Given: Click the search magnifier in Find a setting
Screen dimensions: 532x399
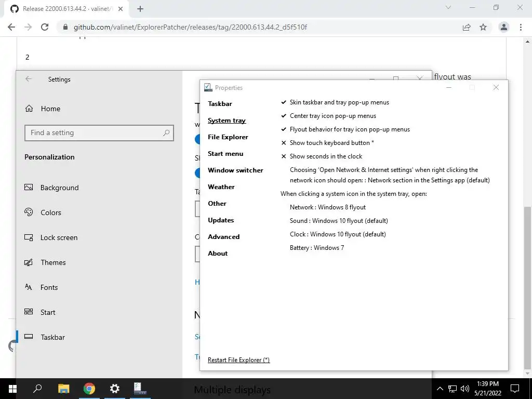Looking at the screenshot, I should coord(166,132).
